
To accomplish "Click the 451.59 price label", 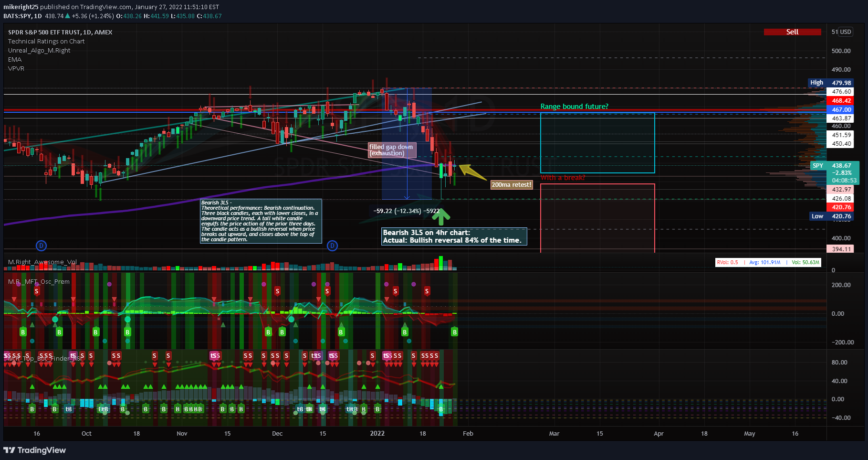I will pyautogui.click(x=841, y=135).
